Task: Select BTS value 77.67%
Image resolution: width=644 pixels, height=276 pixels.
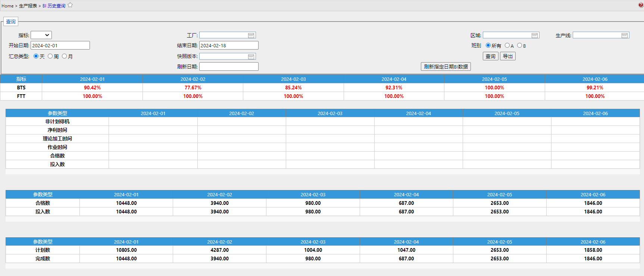Action: click(193, 88)
